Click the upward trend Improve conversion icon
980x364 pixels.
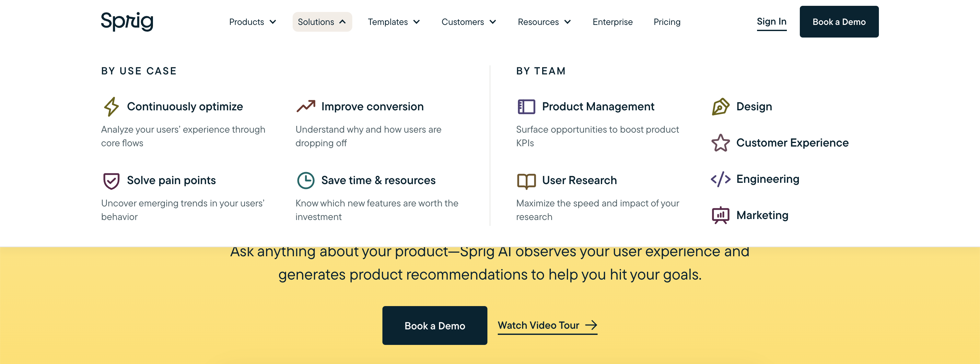[x=306, y=106]
